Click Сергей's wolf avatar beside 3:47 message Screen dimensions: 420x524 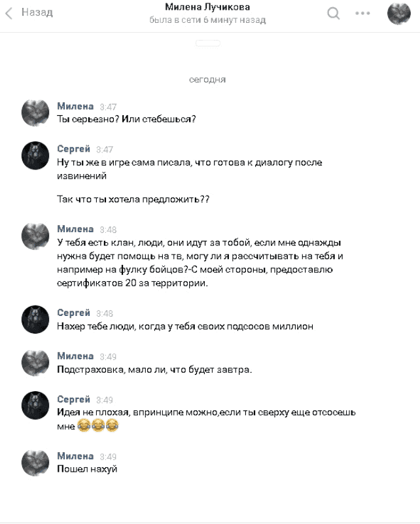coord(35,156)
